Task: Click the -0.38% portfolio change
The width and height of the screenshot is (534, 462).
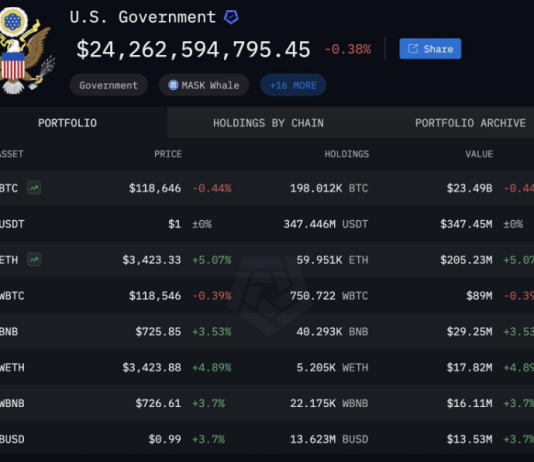Action: (348, 49)
